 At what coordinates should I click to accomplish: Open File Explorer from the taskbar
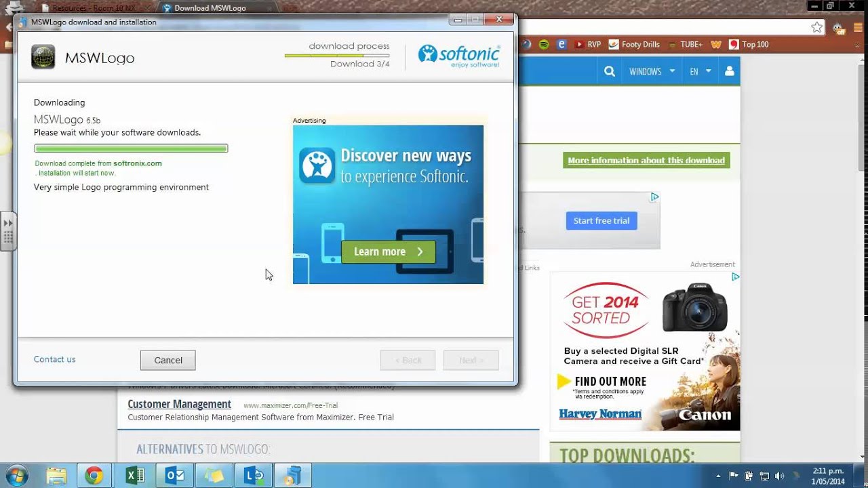pyautogui.click(x=56, y=475)
